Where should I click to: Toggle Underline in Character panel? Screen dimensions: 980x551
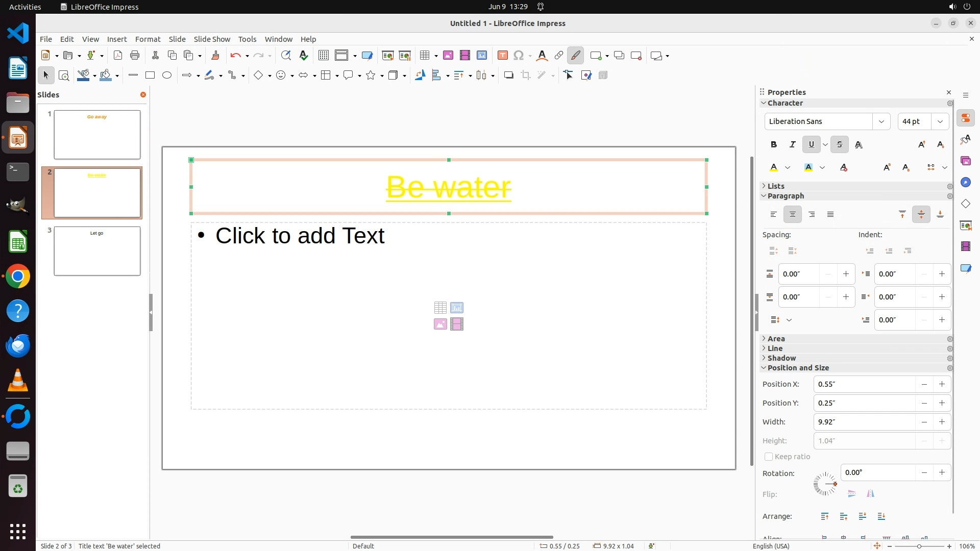coord(811,144)
